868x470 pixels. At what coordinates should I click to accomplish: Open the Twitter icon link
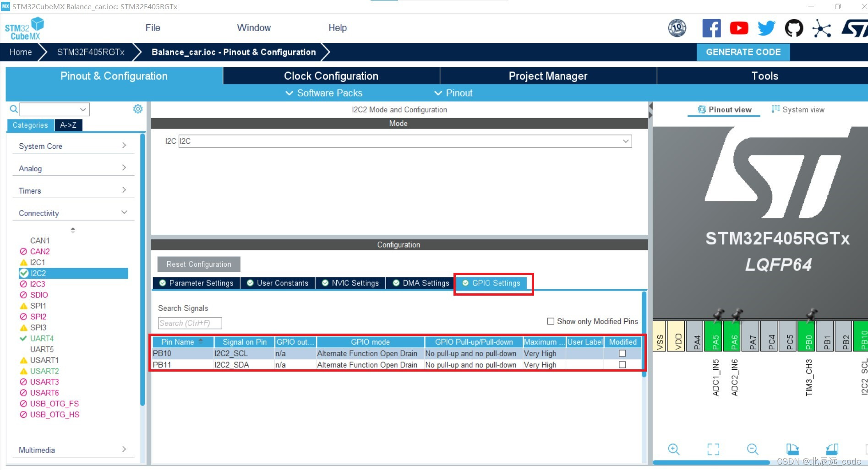(766, 28)
